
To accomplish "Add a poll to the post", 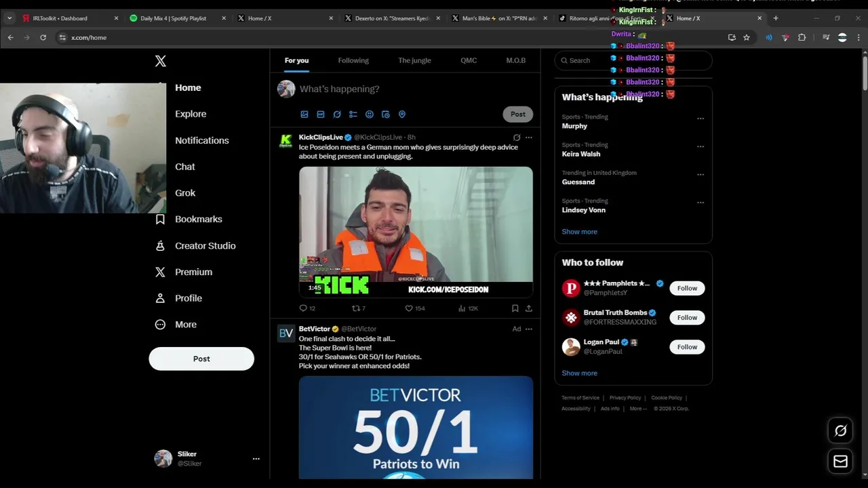I will point(353,115).
